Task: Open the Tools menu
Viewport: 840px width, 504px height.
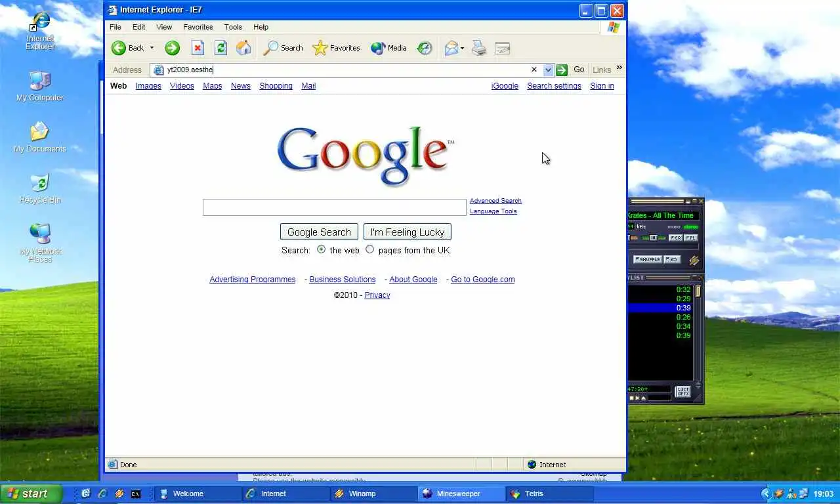Action: (x=233, y=27)
